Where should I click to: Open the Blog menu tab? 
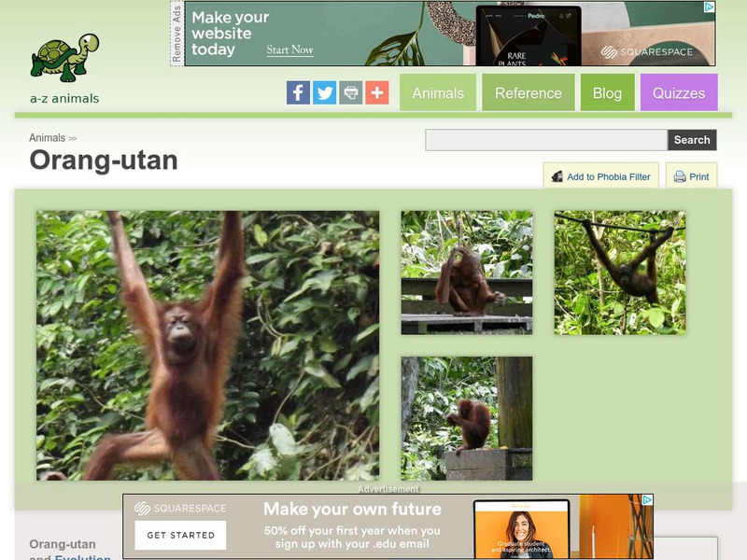608,92
